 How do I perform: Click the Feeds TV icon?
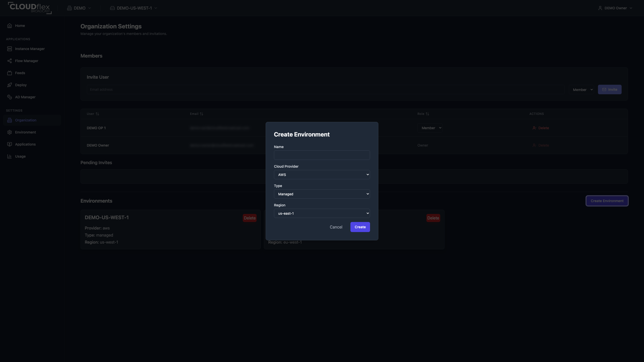click(10, 73)
